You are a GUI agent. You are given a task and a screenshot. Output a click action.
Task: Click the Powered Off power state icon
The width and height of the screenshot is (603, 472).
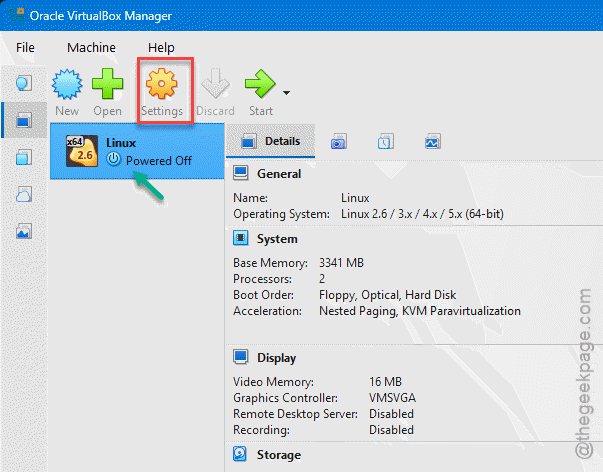(113, 159)
